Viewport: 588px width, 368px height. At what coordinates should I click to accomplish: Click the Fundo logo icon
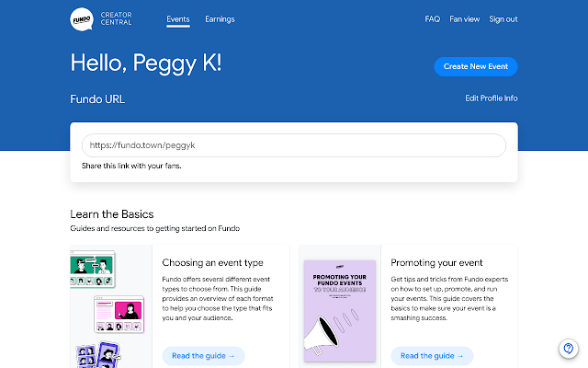pyautogui.click(x=83, y=18)
